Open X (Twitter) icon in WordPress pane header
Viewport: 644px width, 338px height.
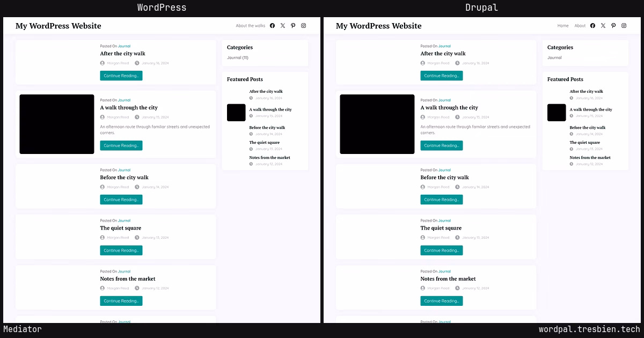pos(283,26)
